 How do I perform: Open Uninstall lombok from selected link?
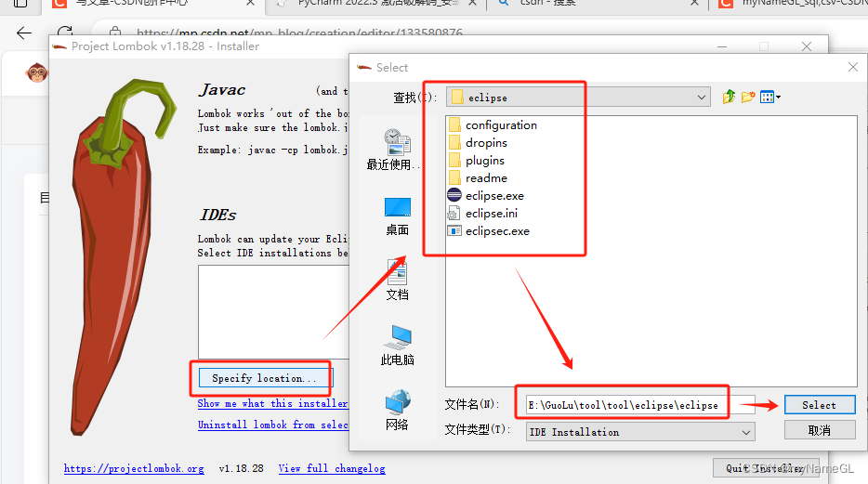[273, 425]
